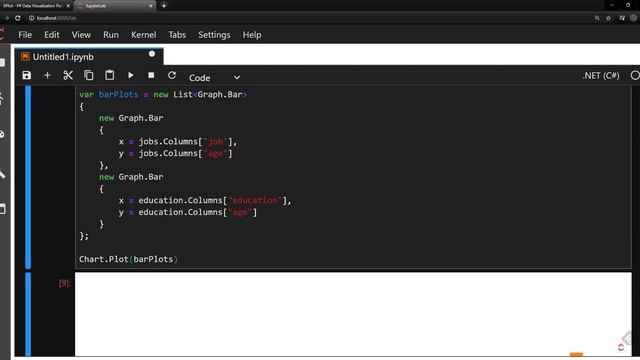Copy the selected cell using the copy icon
This screenshot has width=640, height=360.
(89, 76)
